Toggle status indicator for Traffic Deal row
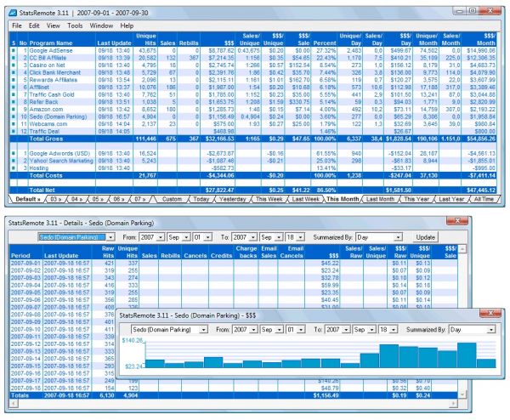This screenshot has width=510, height=420. (x=14, y=132)
